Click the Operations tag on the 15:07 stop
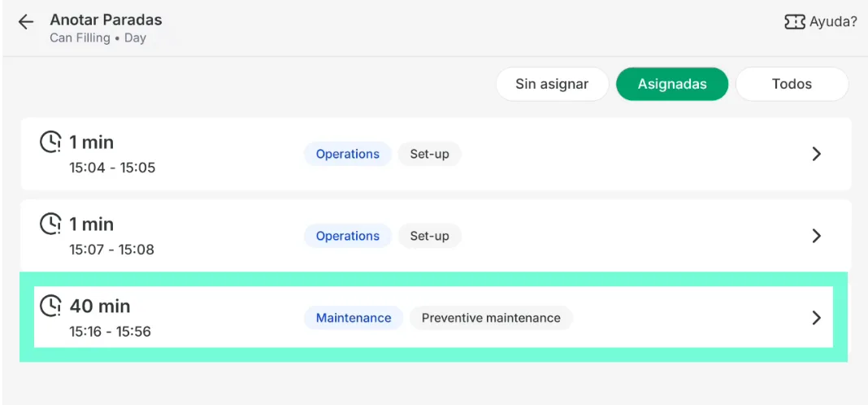This screenshot has height=405, width=868. [x=348, y=236]
